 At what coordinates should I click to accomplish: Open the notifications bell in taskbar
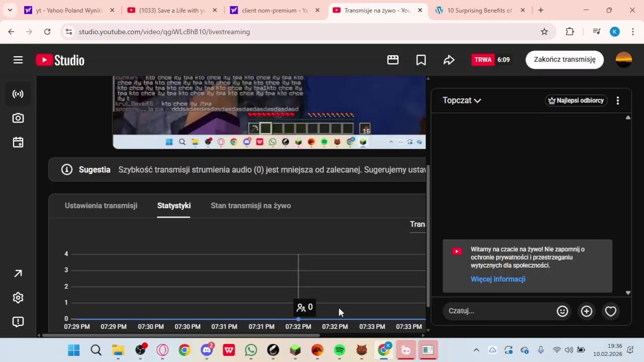click(630, 350)
